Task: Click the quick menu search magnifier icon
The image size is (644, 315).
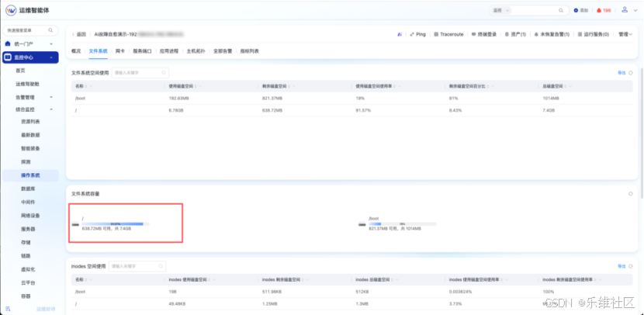Action: pos(50,30)
